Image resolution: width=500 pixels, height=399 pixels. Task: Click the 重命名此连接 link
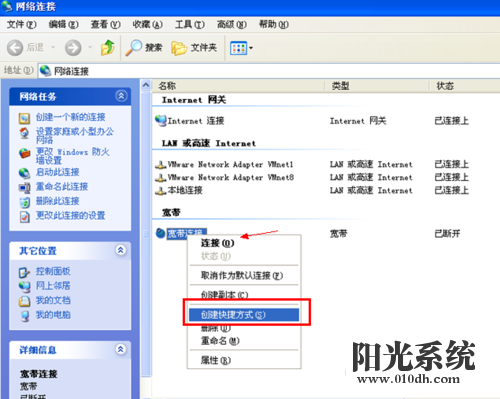pos(62,186)
